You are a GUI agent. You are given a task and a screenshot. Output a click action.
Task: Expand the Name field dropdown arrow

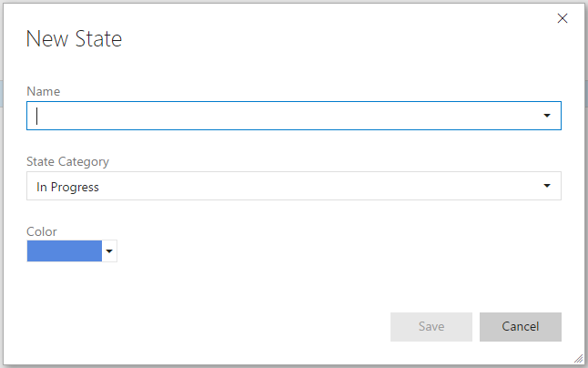point(547,116)
